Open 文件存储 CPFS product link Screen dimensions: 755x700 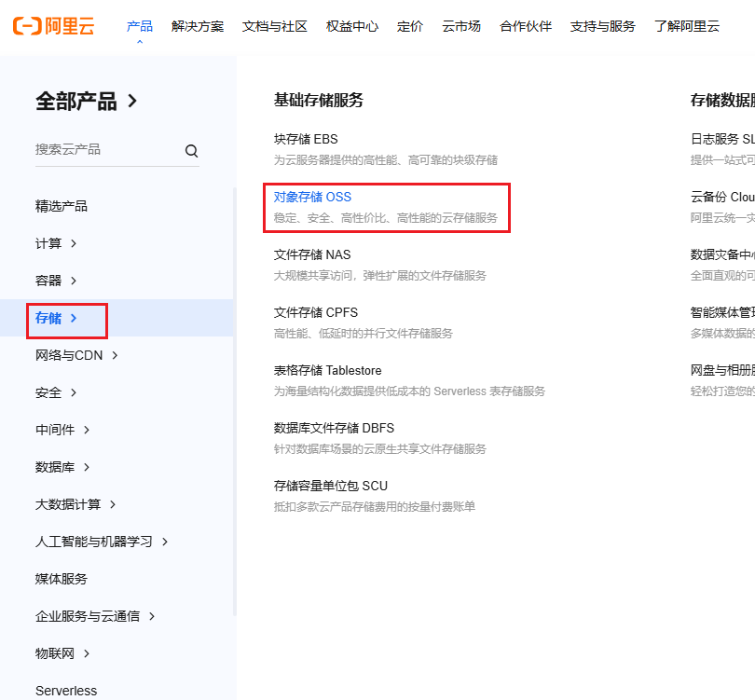315,312
